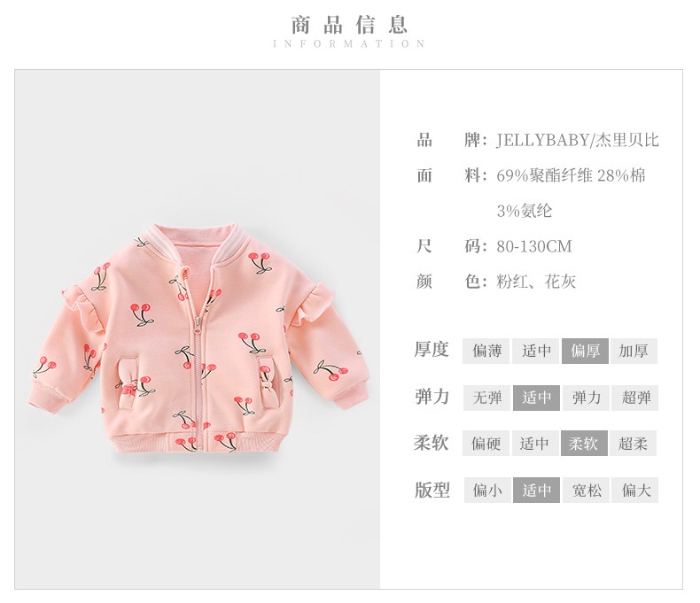Choose the highlighted 柔软 softness box
The image size is (700, 603).
coord(584,444)
